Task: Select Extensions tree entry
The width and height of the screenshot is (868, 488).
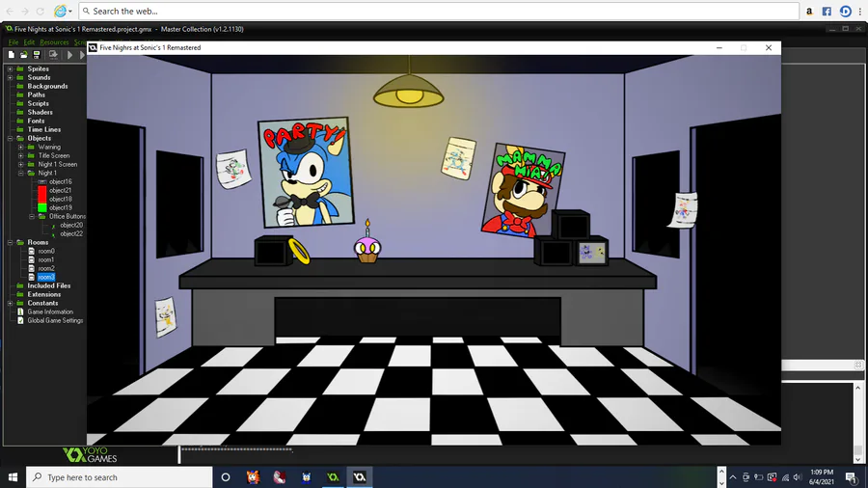Action: [x=44, y=295]
